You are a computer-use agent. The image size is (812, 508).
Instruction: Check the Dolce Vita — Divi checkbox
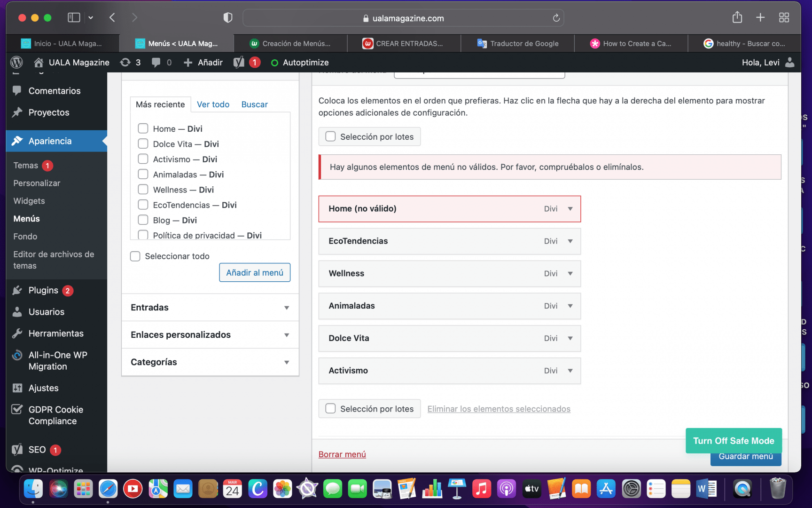(x=143, y=143)
